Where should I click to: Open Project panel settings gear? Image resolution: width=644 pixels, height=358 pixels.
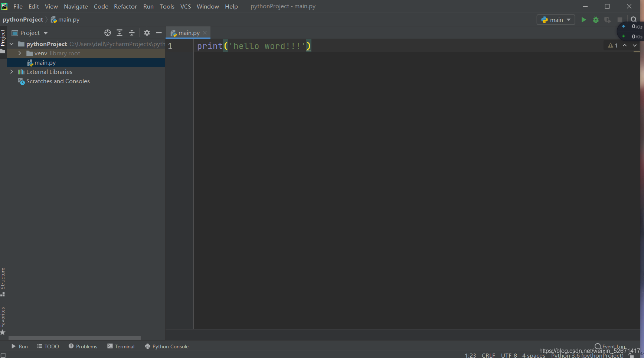click(147, 33)
